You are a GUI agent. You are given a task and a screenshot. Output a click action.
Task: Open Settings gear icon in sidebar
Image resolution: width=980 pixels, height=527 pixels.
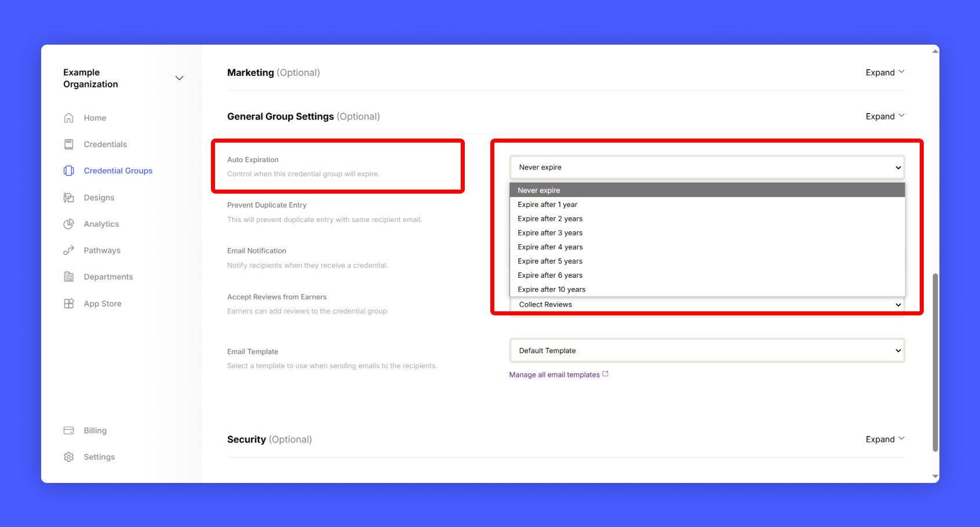pos(68,457)
